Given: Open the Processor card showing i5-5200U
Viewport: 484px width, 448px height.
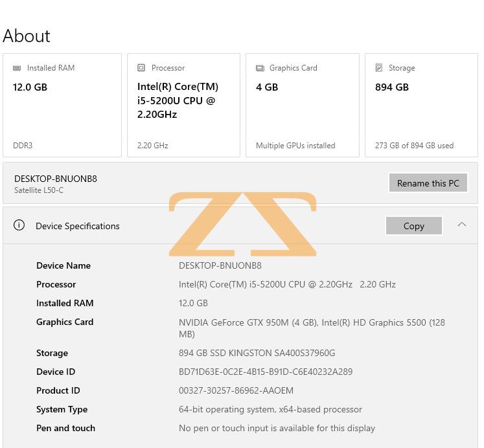Looking at the screenshot, I should (183, 105).
